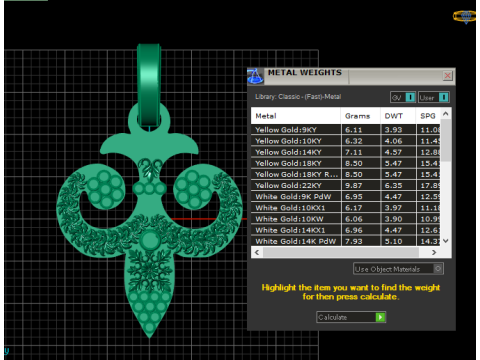Click the gem ring icon in the viewport corner
Image resolution: width=480 pixels, height=360 pixels.
click(x=464, y=16)
